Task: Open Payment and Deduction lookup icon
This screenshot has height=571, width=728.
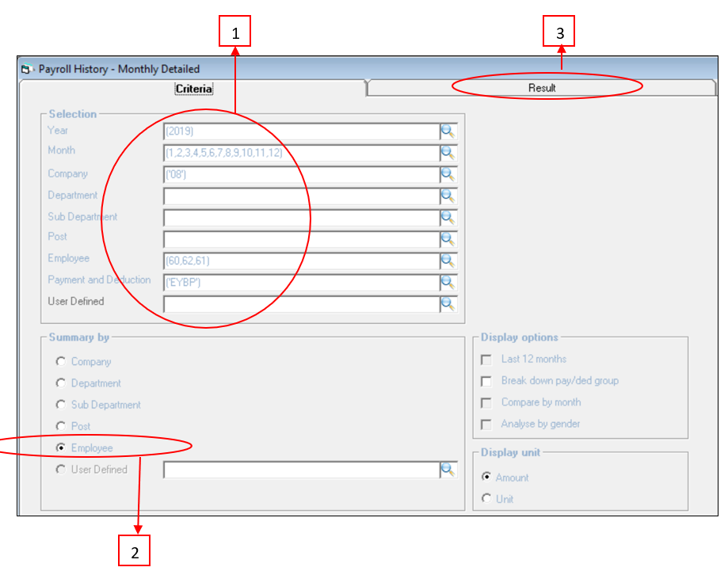Action: 448,282
